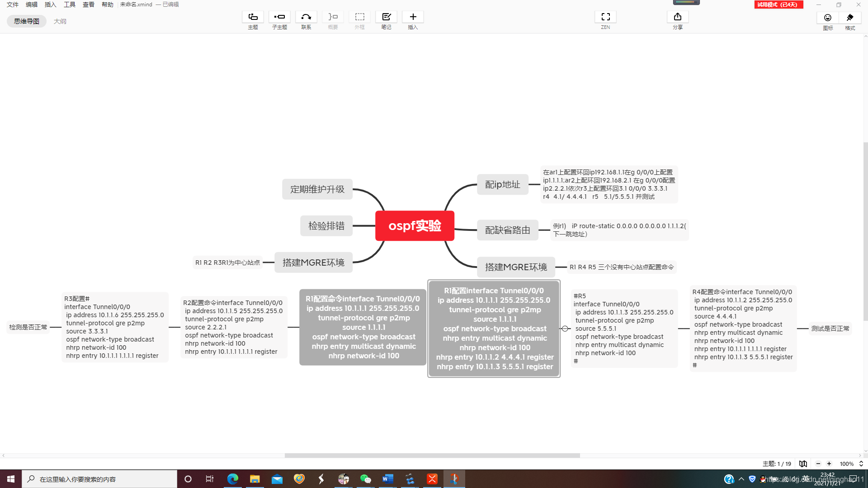Click the taskbar search input box
The height and width of the screenshot is (488, 868).
pyautogui.click(x=99, y=479)
